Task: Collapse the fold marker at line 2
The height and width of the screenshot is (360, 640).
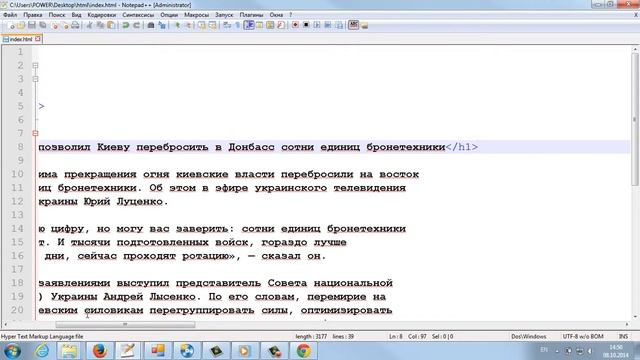Action: tap(36, 65)
